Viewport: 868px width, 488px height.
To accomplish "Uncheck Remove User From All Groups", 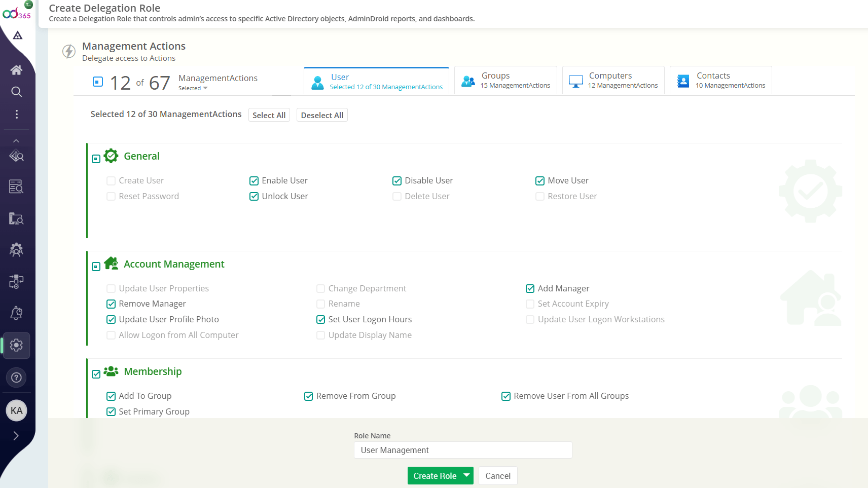I will tap(506, 396).
